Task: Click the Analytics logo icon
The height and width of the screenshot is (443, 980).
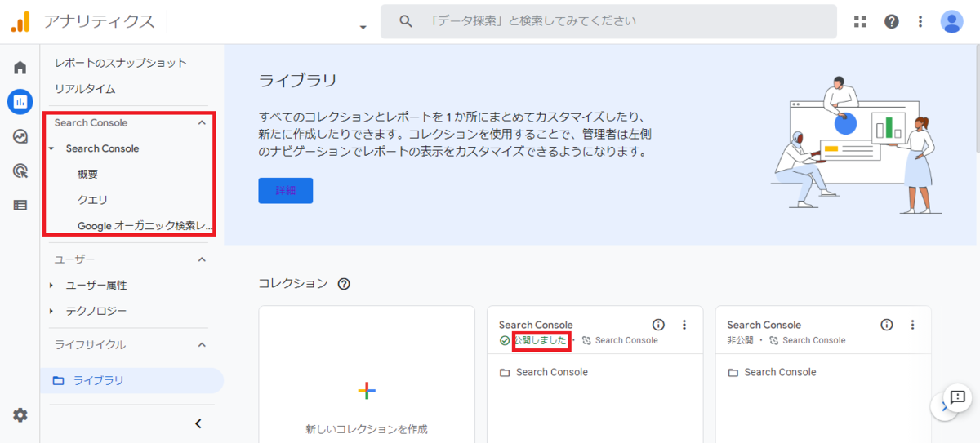Action: (x=20, y=22)
